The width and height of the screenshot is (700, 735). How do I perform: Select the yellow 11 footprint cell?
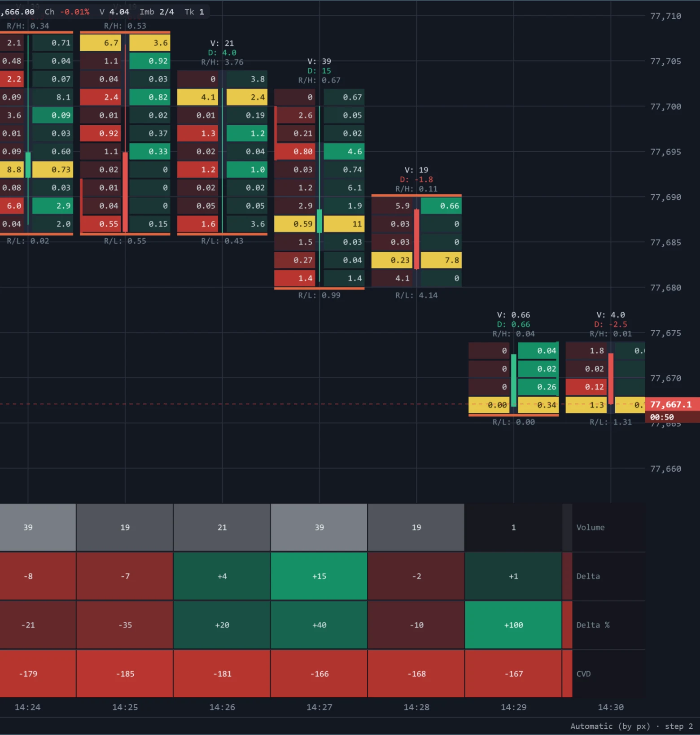pyautogui.click(x=344, y=224)
